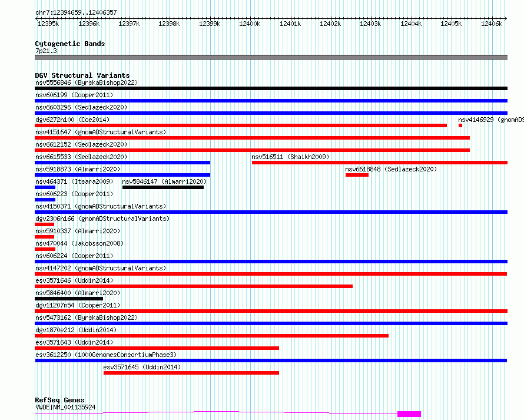This screenshot has width=524, height=420.
Task: Click the 7p21.3 cytogenetic band bar
Action: tap(271, 57)
